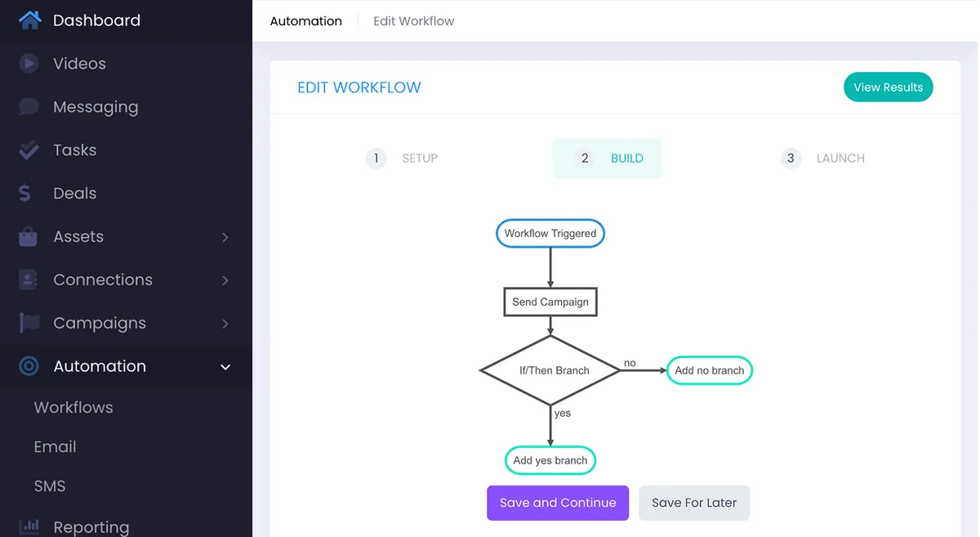Click the View Results button
This screenshot has height=537, width=980.
click(x=889, y=87)
